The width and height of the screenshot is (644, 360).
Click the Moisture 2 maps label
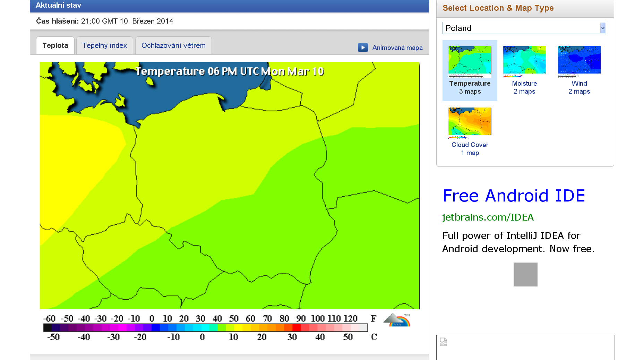[x=524, y=87]
